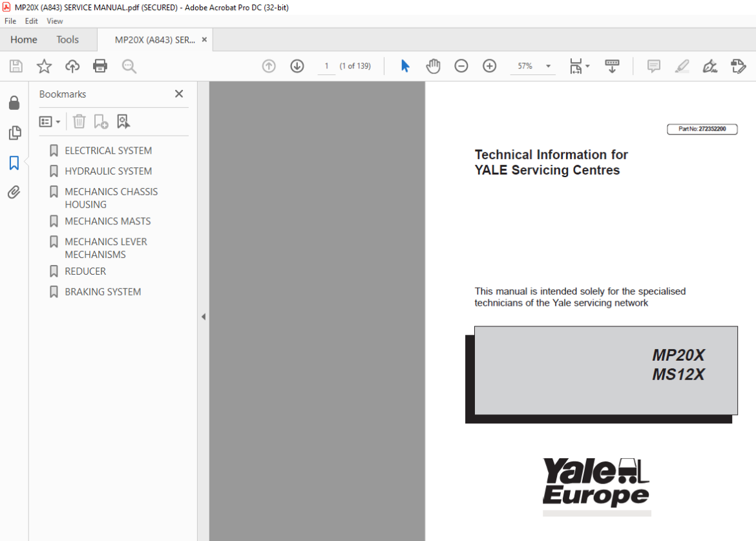Click the page number input field
Screen dimensions: 756x541
pyautogui.click(x=326, y=66)
